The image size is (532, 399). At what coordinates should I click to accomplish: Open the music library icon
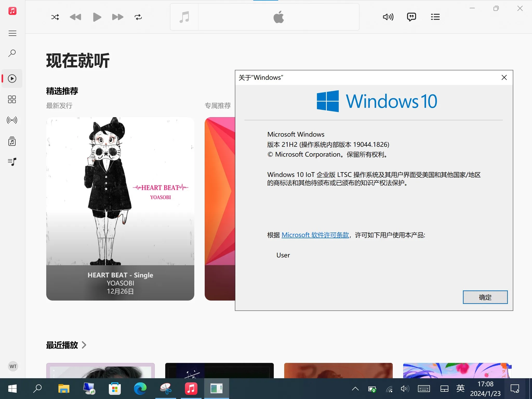[12, 141]
